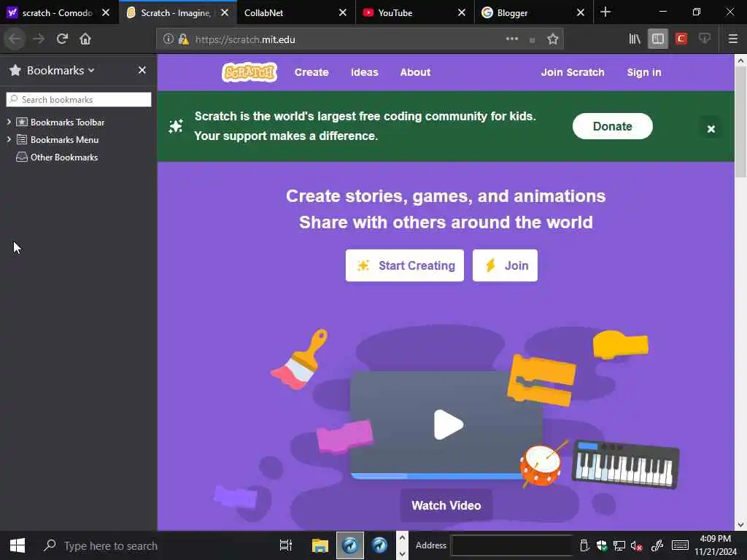747x560 pixels.
Task: Click the browser forward arrow
Action: pos(39,39)
